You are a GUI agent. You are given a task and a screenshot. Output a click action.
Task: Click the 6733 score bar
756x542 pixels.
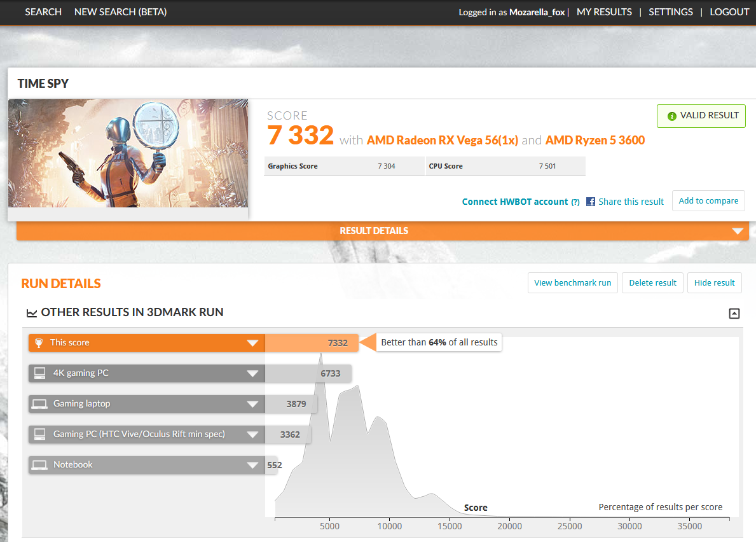308,373
